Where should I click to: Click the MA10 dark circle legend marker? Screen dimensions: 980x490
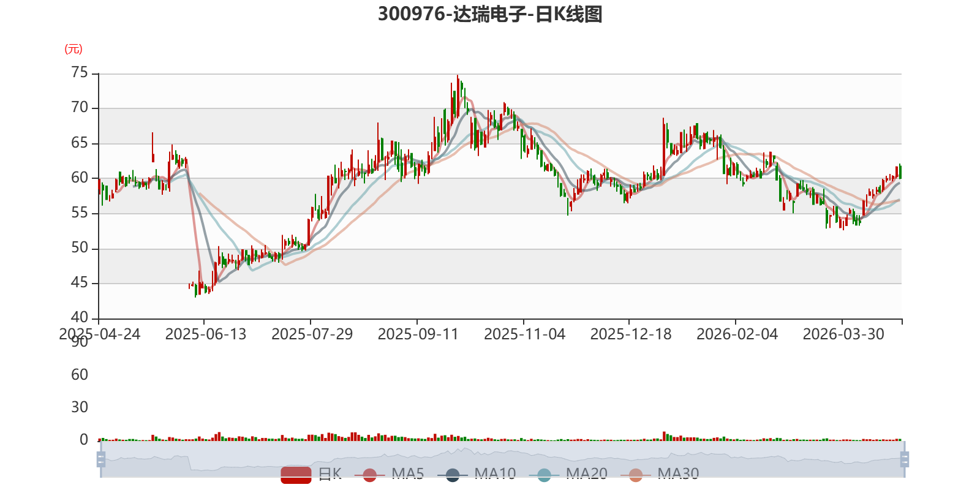pos(453,475)
